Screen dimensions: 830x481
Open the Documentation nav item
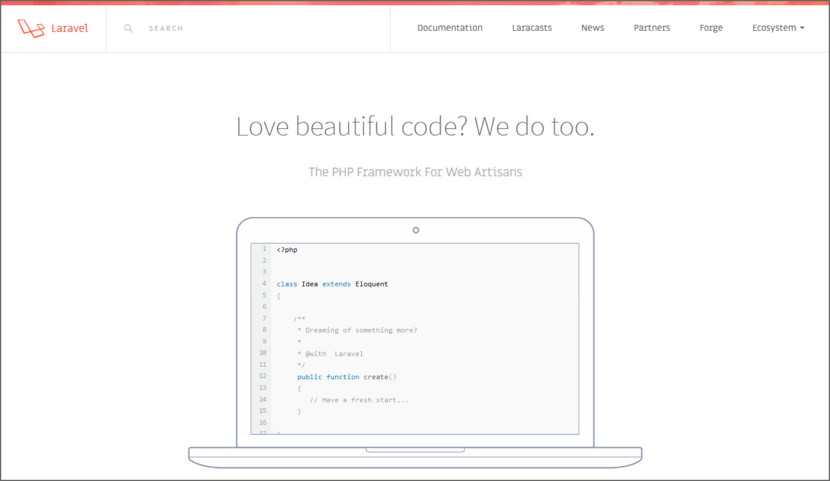(x=449, y=28)
